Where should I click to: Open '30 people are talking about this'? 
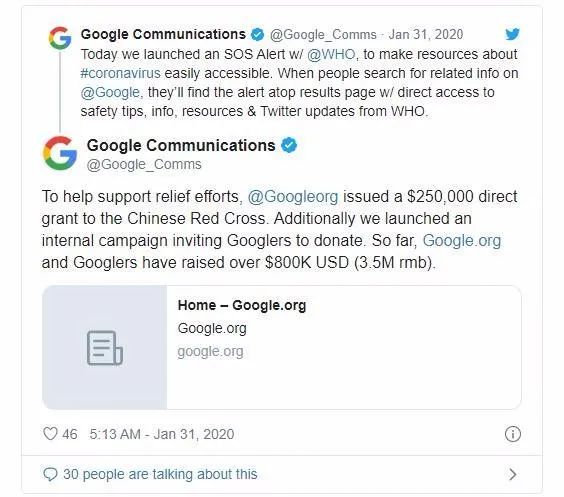[x=160, y=474]
